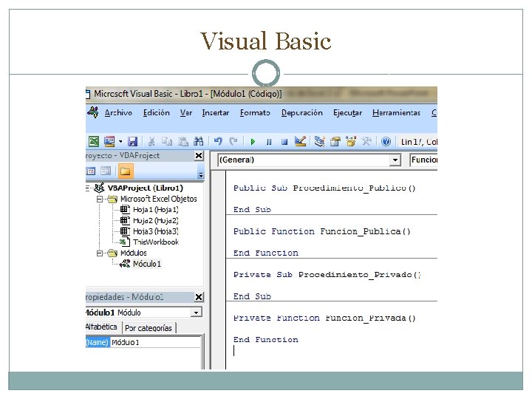Collapse the Microsoft Excel Objetos folder
The height and width of the screenshot is (399, 532).
(100, 199)
